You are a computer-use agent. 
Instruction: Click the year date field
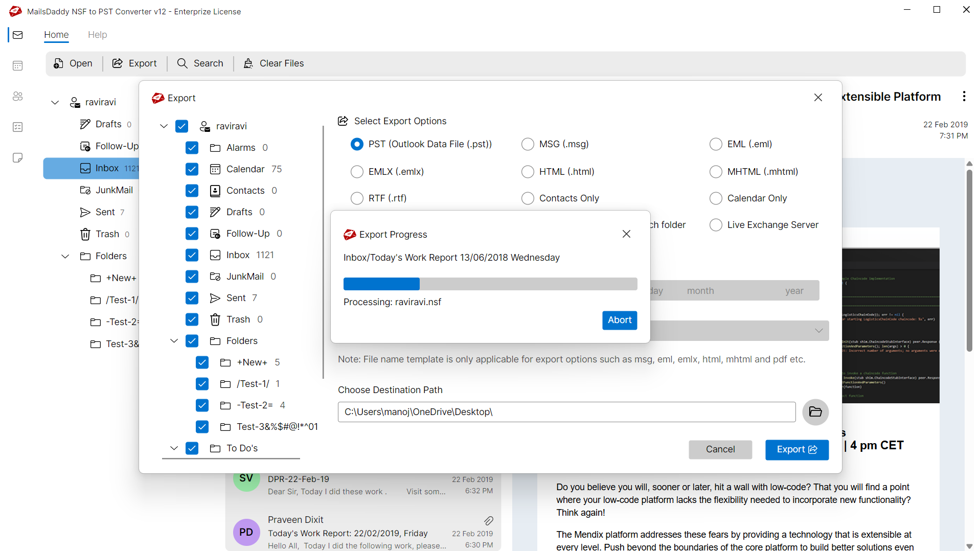tap(794, 291)
